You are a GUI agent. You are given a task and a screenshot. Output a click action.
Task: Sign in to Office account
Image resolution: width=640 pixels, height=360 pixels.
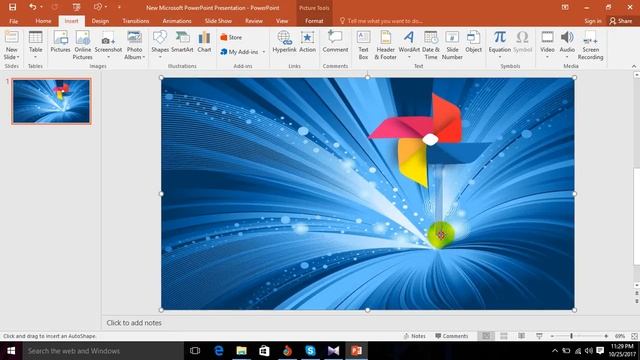[x=593, y=21]
